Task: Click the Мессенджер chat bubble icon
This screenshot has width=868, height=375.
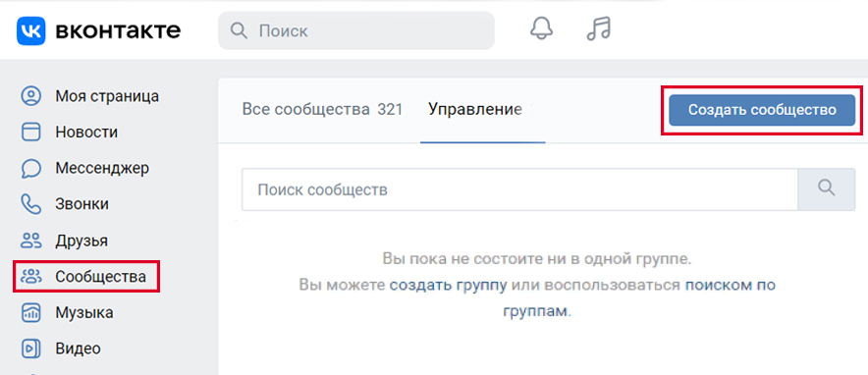Action: (31, 168)
